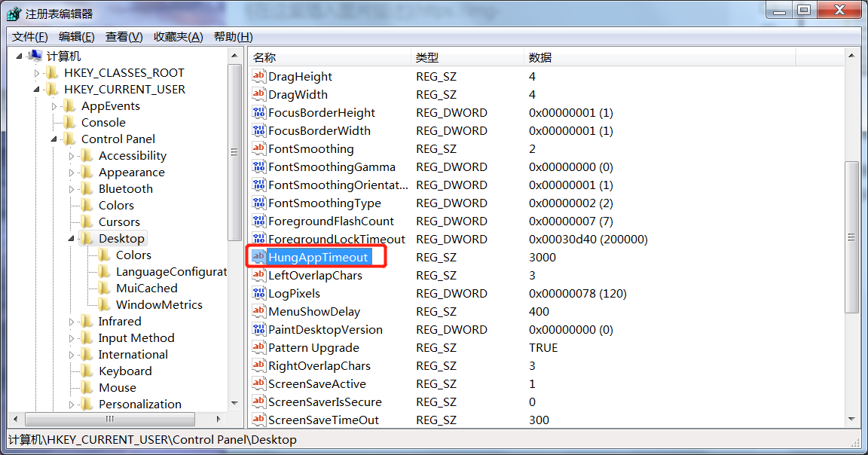
Task: Click the string icon beside HungAppTimeout
Action: coord(258,257)
